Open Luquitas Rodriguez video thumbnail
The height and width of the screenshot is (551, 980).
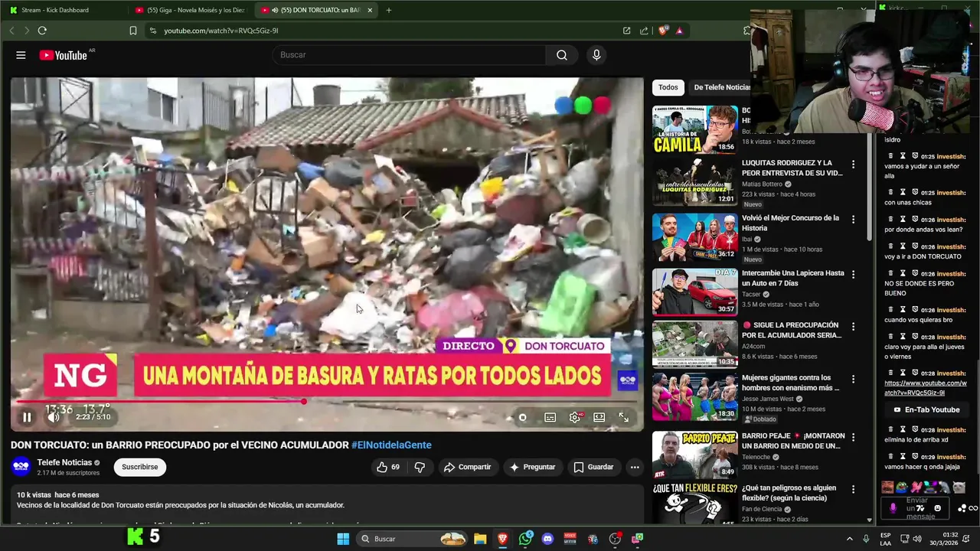(x=695, y=182)
